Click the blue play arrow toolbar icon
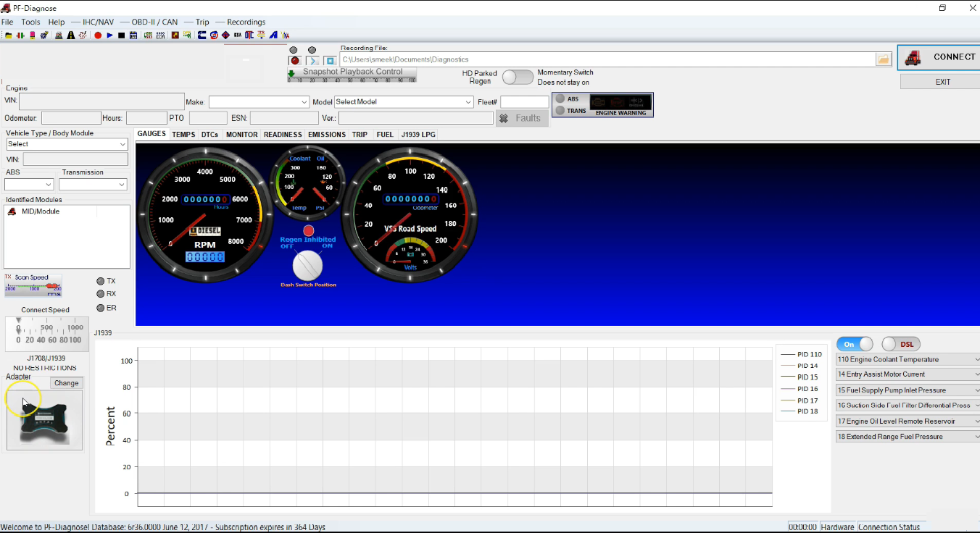980x533 pixels. tap(109, 35)
